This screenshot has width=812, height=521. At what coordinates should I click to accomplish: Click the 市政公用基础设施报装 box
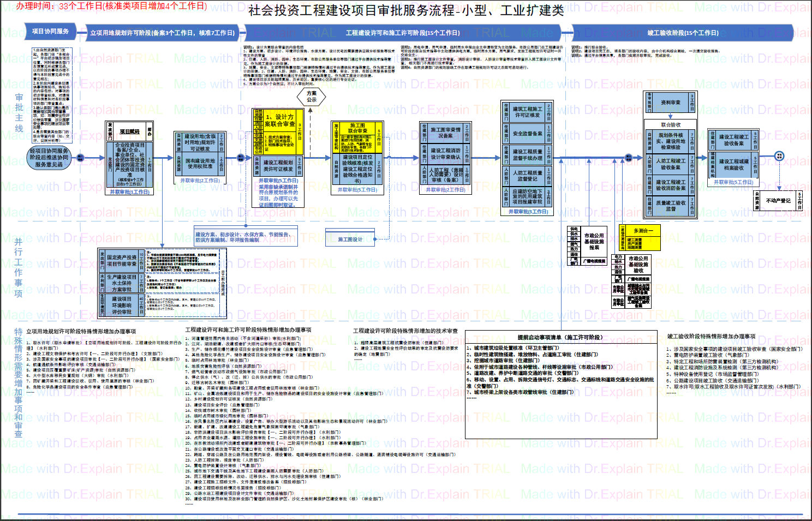click(594, 241)
